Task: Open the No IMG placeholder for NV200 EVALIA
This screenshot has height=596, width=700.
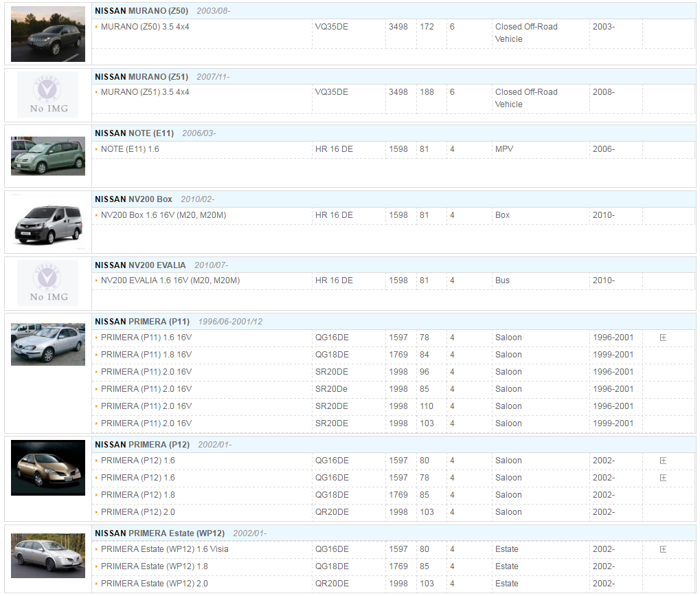Action: click(x=48, y=283)
